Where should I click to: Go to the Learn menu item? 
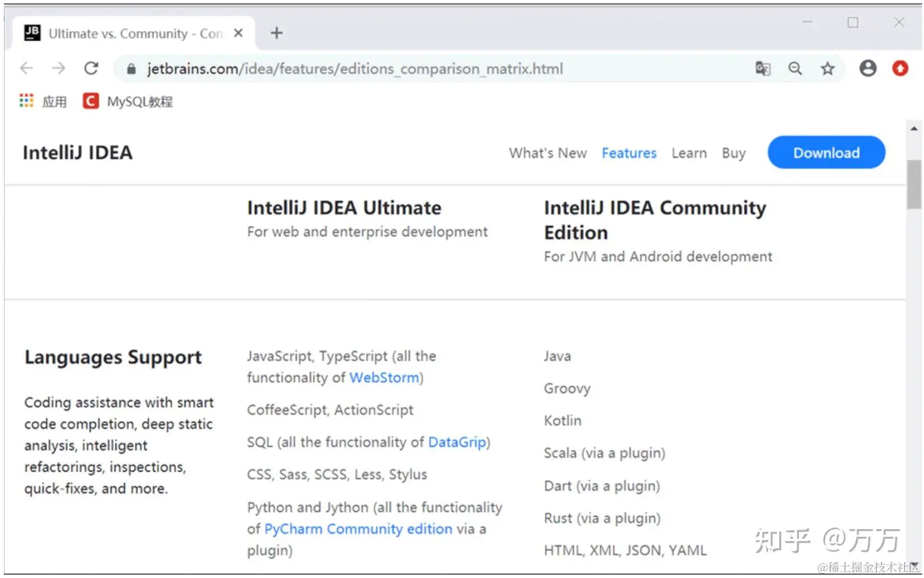(689, 153)
